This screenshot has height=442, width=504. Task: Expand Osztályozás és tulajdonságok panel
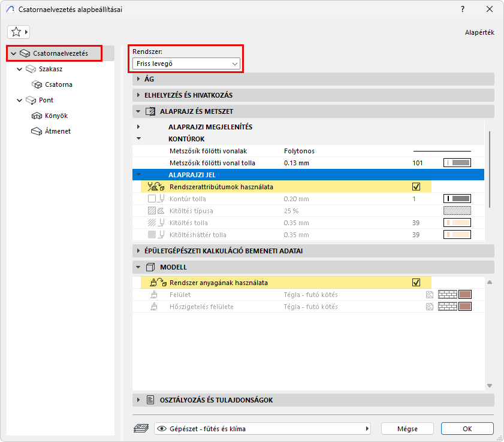click(x=138, y=400)
